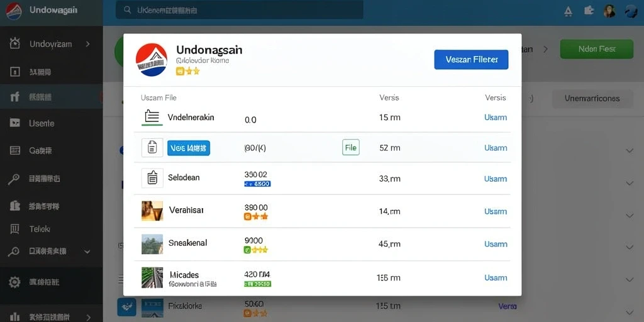The width and height of the screenshot is (644, 322).
Task: Click the green File badge
Action: 351,147
